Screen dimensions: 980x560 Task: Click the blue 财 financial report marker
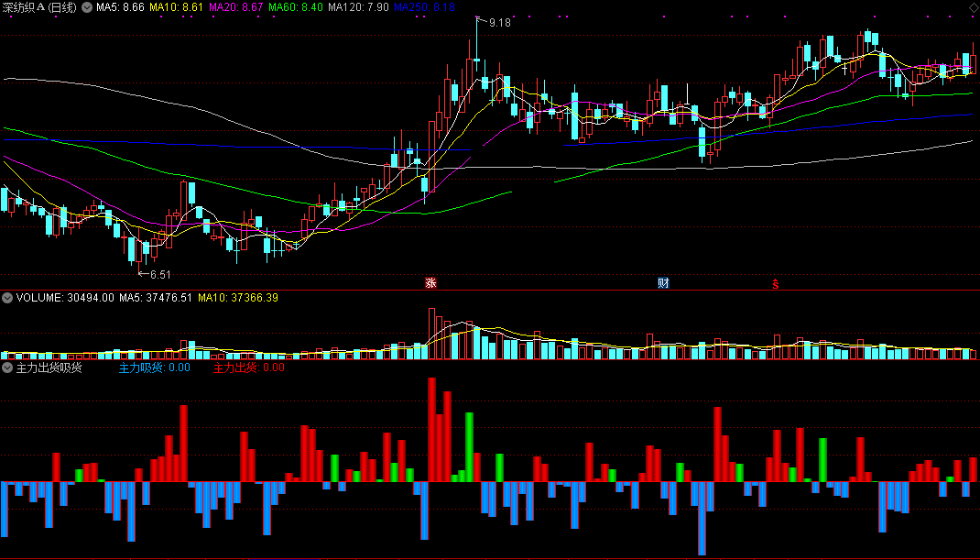pyautogui.click(x=663, y=283)
